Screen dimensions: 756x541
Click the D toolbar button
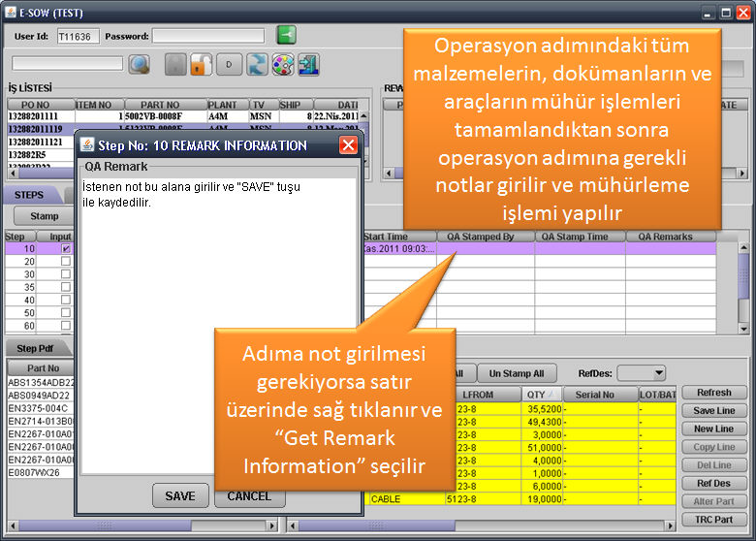click(x=229, y=65)
